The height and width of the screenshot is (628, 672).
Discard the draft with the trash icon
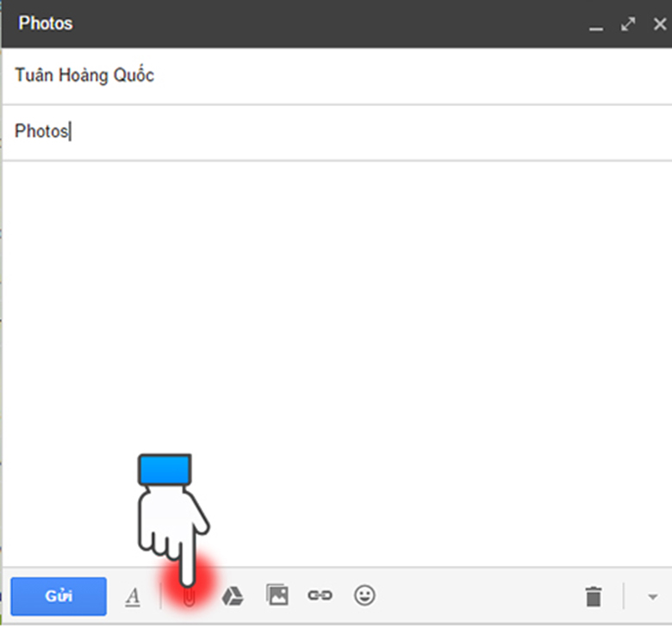593,596
